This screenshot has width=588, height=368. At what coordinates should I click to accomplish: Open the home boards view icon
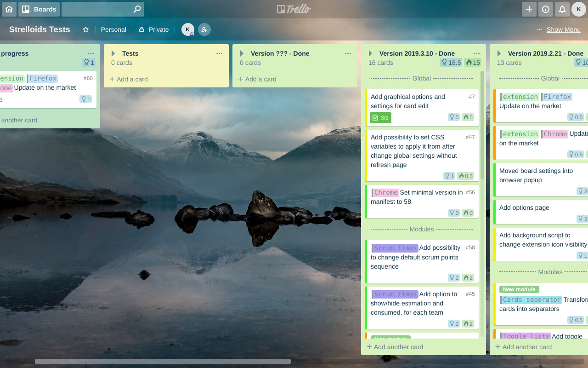[9, 9]
